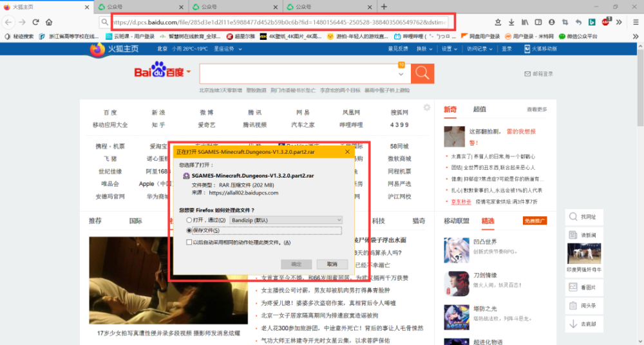Viewport: 644px width, 345px height.
Task: Open the Baidu search engine selector arrow
Action: 189,72
